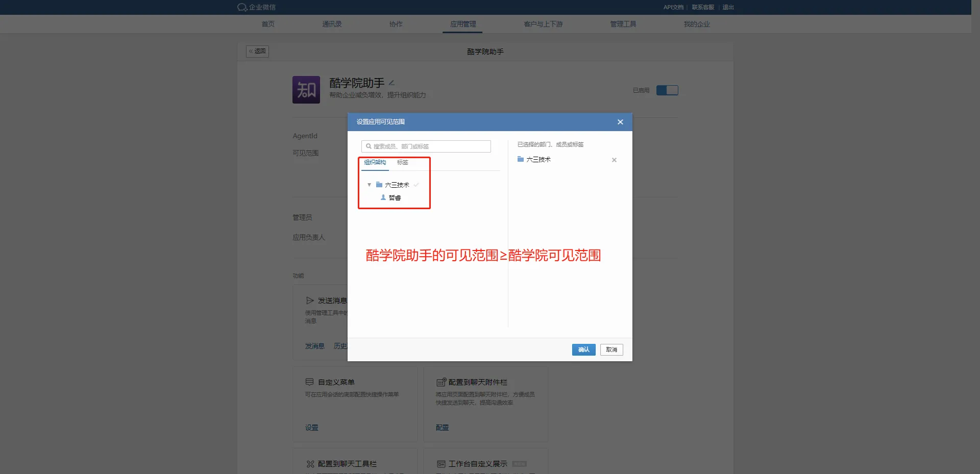The image size is (980, 474).
Task: Open the 客户与上下游 navigation tab
Action: [543, 24]
